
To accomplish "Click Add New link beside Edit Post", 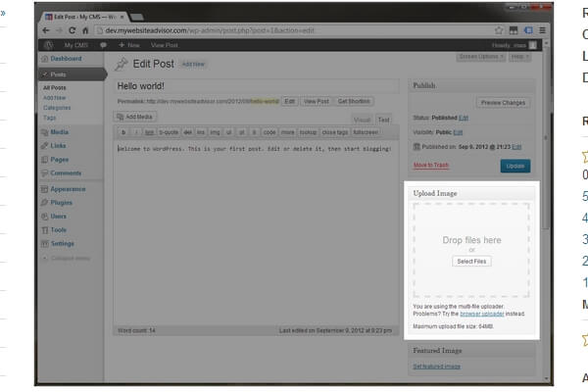I will click(x=193, y=64).
